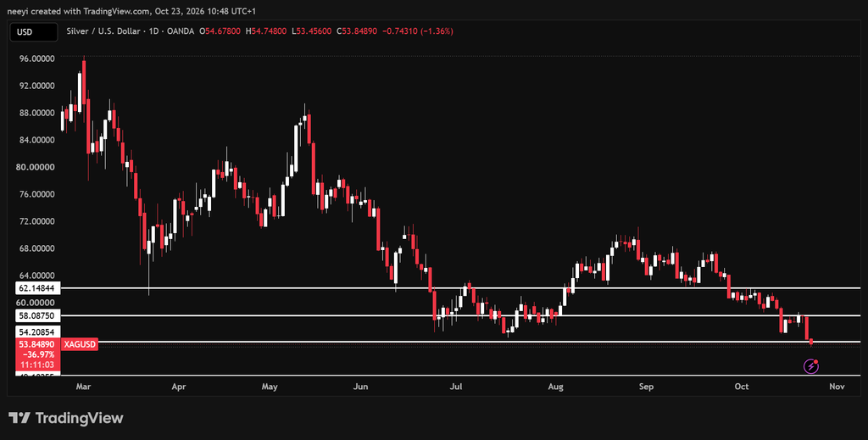Click the May label on time axis

pos(270,387)
